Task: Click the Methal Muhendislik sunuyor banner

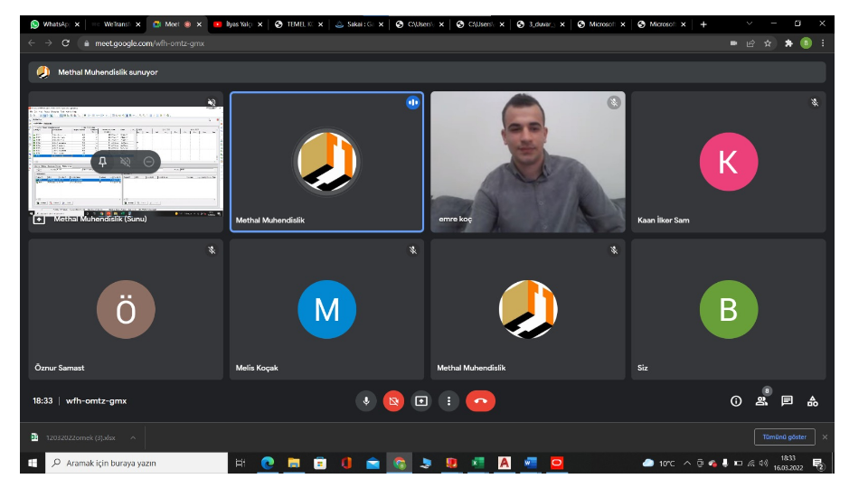Action: click(427, 72)
